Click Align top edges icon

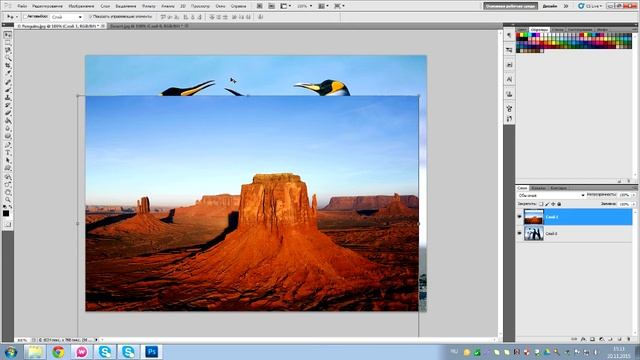point(163,17)
